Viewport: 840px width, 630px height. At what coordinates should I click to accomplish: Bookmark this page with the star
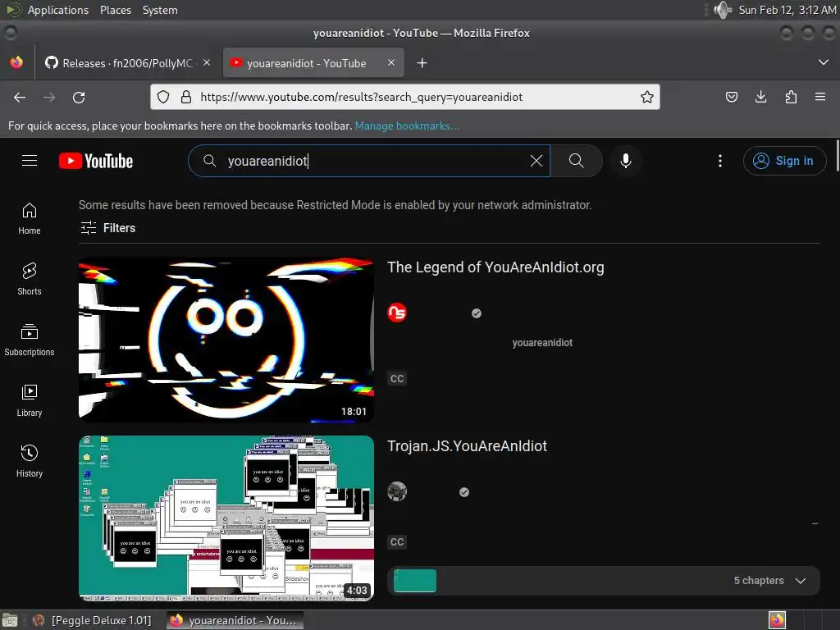(x=646, y=97)
